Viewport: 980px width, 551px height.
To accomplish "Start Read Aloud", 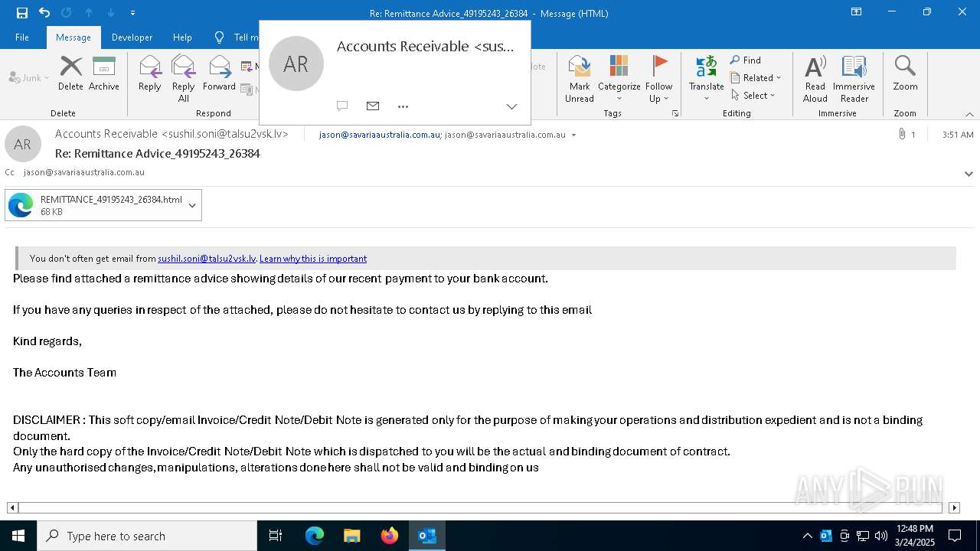I will [815, 78].
